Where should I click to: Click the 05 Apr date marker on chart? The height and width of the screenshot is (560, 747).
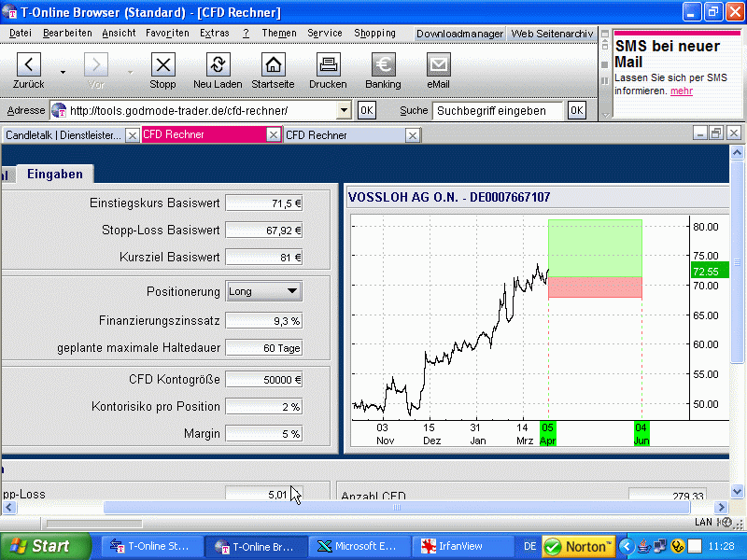[x=547, y=434]
